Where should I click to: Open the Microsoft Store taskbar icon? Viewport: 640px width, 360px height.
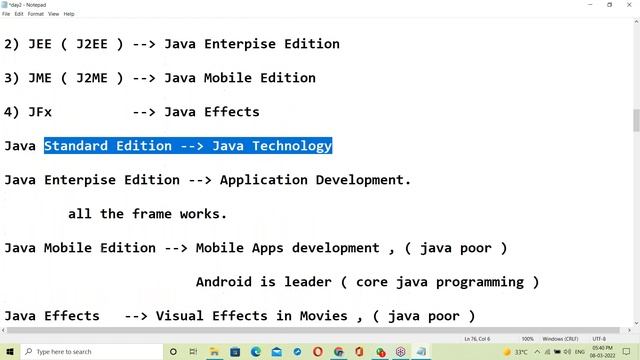(x=235, y=351)
